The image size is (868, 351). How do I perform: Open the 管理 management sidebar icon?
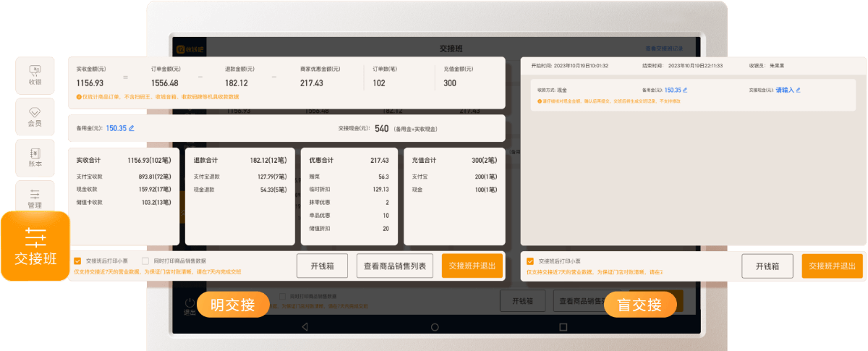pyautogui.click(x=35, y=198)
